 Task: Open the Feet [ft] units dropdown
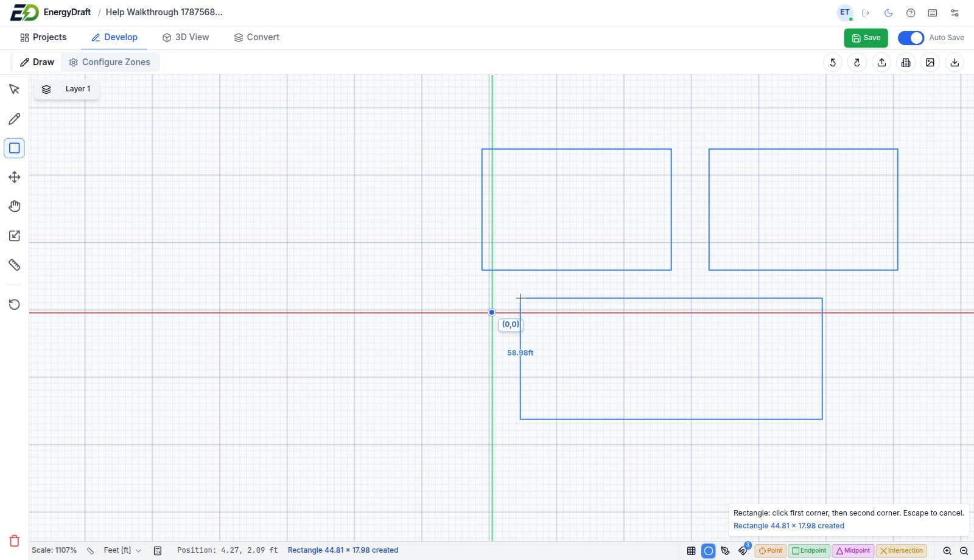(x=122, y=550)
